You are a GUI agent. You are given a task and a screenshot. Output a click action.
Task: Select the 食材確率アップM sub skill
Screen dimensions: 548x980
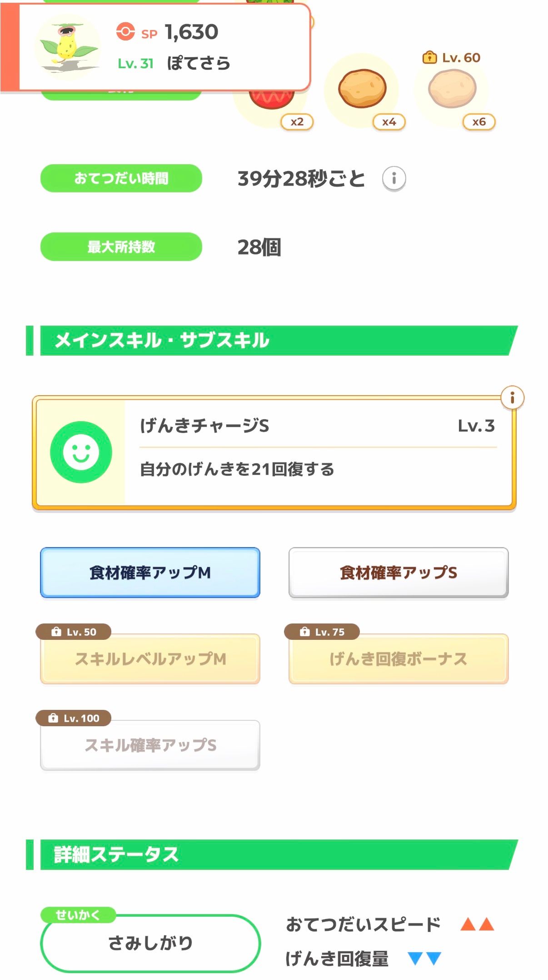point(150,573)
